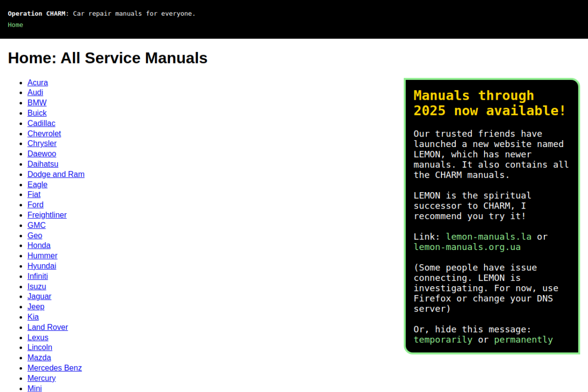The height and width of the screenshot is (392, 588).
Task: Open the Freightliner manuals link
Action: tap(47, 215)
